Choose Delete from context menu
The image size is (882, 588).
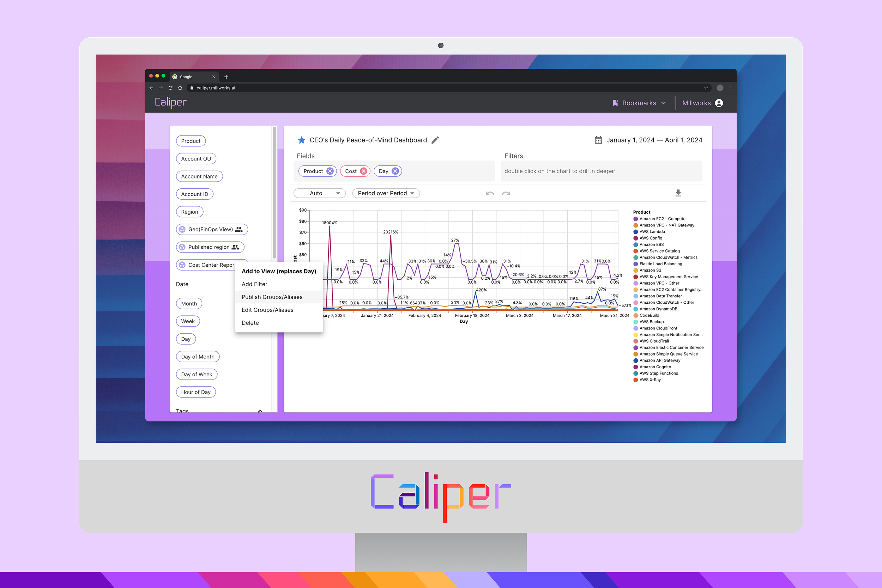tap(279, 323)
